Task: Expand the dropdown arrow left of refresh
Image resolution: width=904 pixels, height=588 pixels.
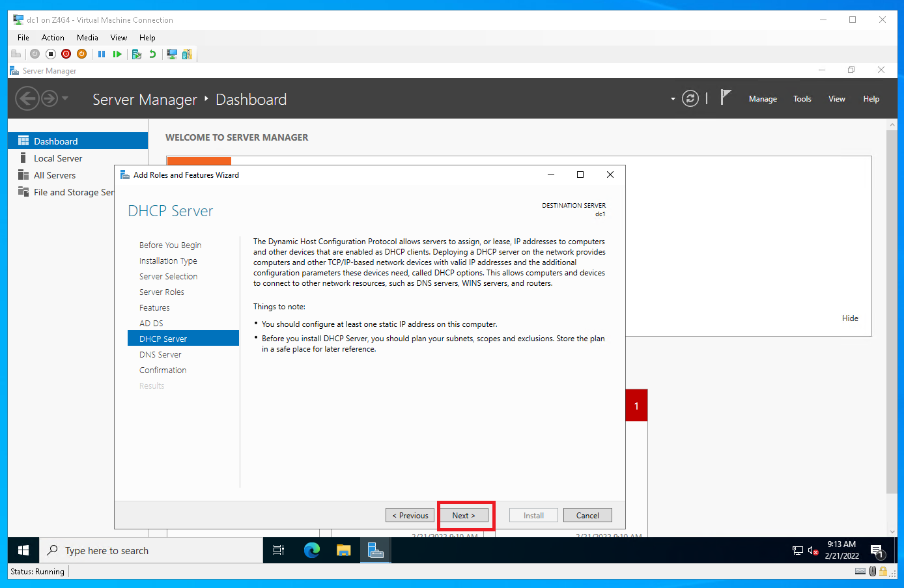Action: [673, 99]
